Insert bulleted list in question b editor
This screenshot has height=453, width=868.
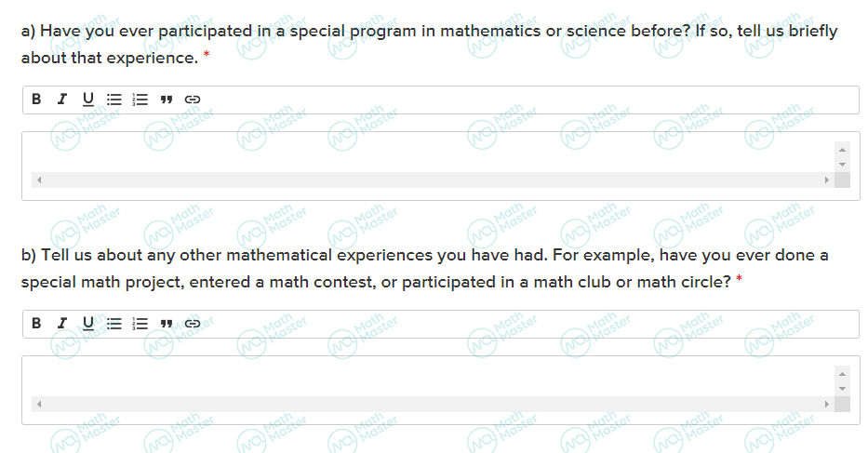coord(114,324)
